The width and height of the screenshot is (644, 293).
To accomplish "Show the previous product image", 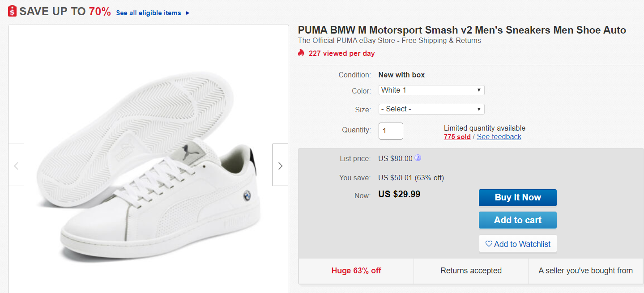I will point(16,166).
